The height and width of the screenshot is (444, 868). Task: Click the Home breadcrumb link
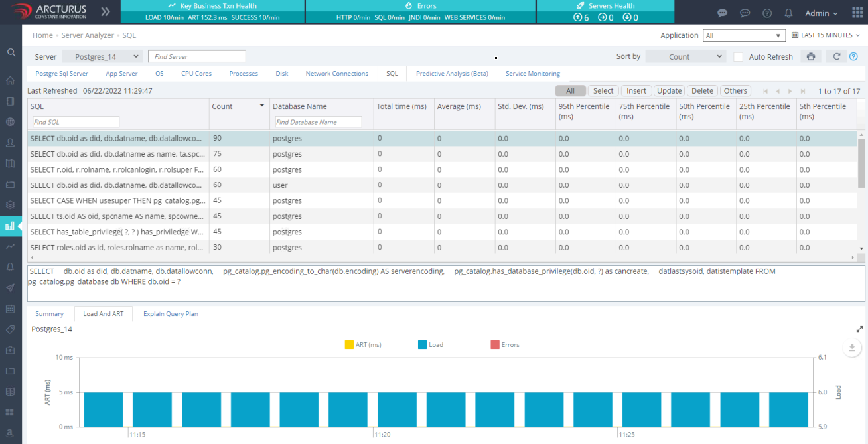coord(42,35)
